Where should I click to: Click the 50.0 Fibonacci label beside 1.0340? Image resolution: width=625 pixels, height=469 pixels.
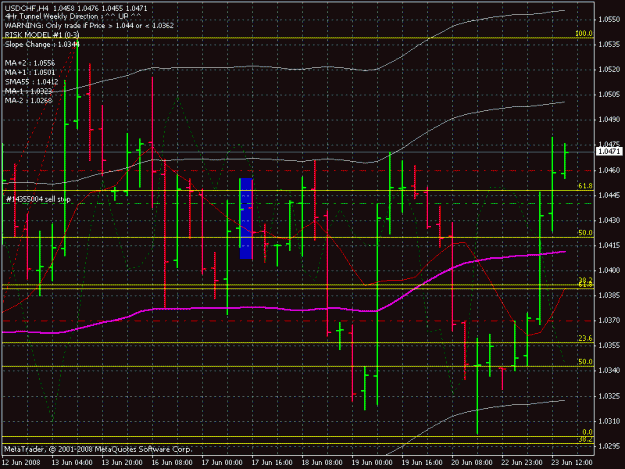click(x=585, y=362)
